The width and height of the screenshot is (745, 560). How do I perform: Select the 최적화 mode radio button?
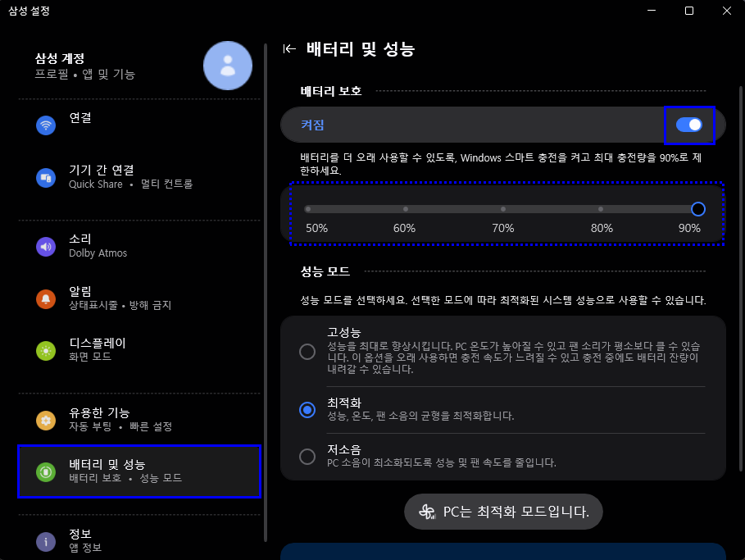(x=307, y=410)
